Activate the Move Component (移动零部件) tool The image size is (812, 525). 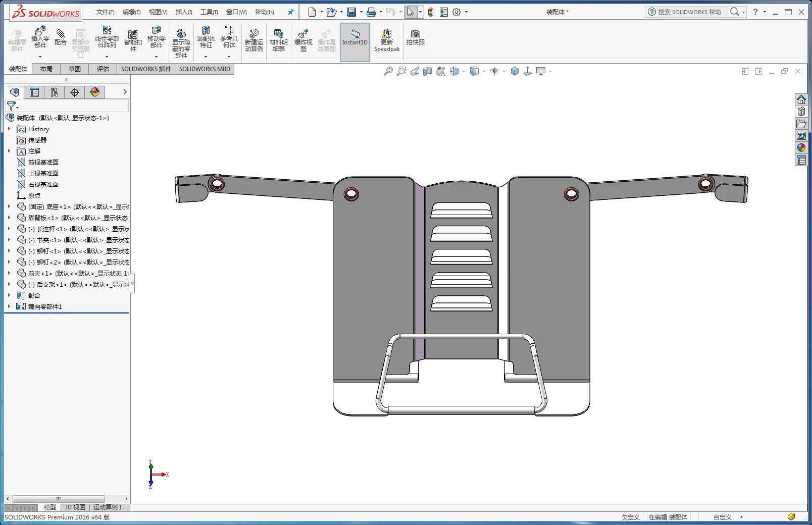tap(157, 38)
